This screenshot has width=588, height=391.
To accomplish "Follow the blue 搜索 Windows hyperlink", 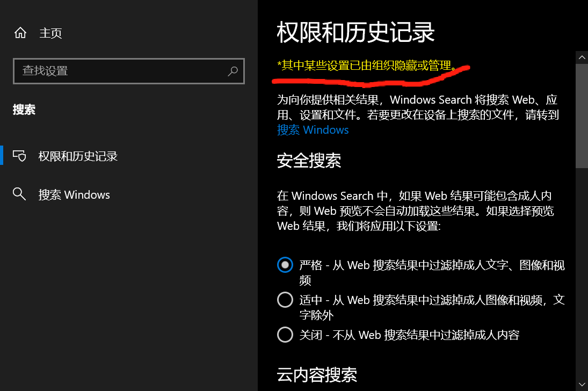I will click(x=313, y=130).
